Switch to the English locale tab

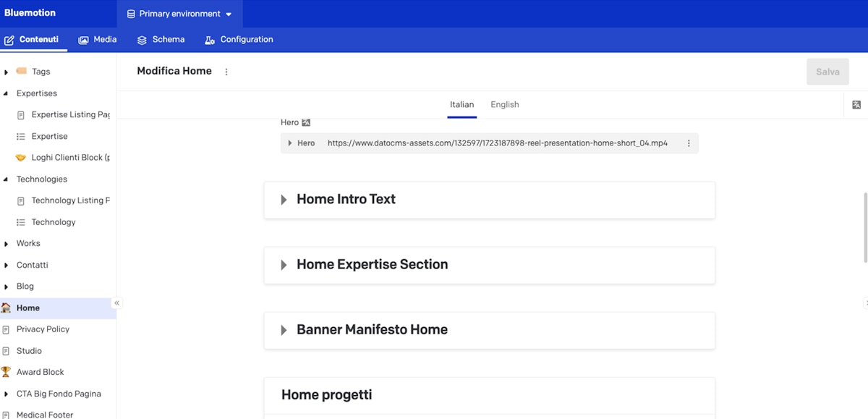505,104
